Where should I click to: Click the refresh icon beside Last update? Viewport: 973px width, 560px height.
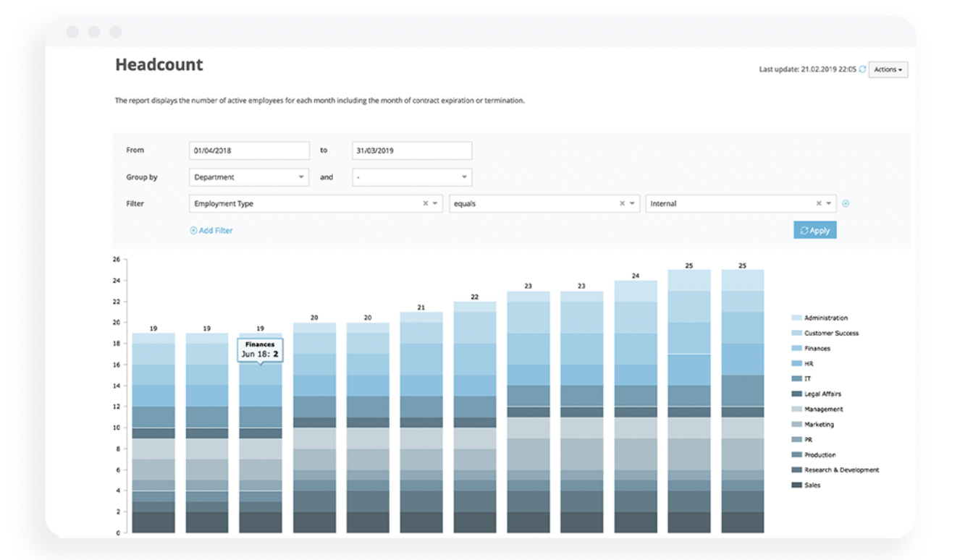[x=862, y=70]
